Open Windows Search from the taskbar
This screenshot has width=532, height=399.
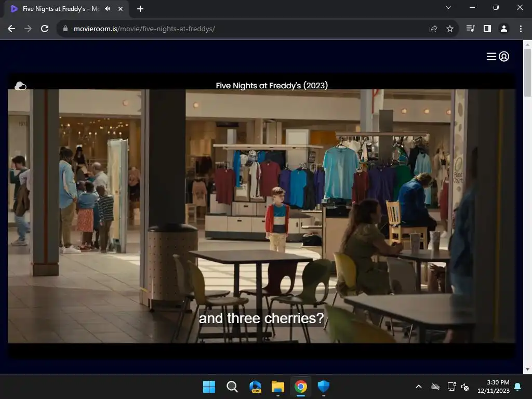232,387
